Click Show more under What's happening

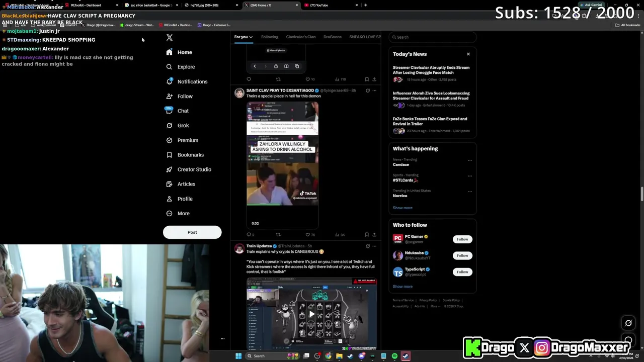403,208
